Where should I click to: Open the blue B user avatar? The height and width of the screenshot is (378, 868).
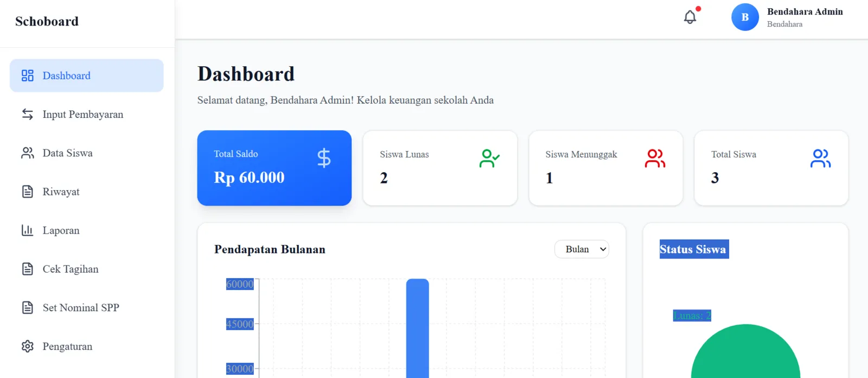[745, 17]
